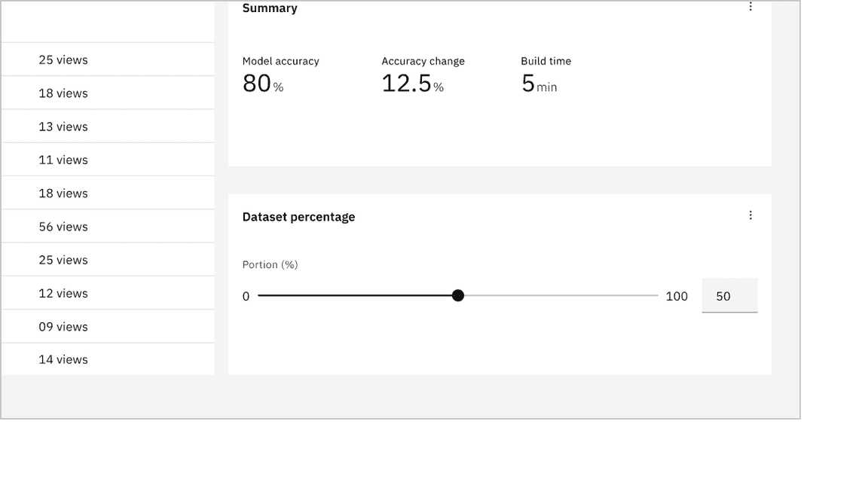This screenshot has height=488, width=868.
Task: Select the Dataset percentage tile header
Action: tap(298, 217)
